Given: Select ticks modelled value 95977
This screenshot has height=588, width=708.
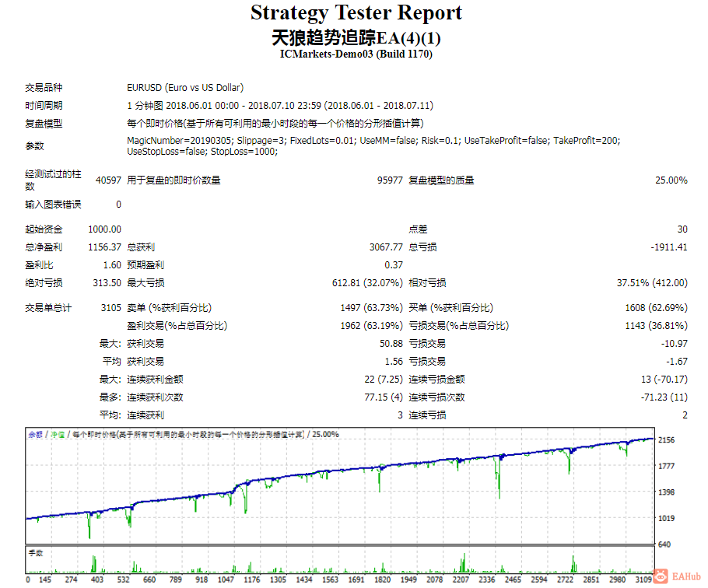Looking at the screenshot, I should (390, 180).
